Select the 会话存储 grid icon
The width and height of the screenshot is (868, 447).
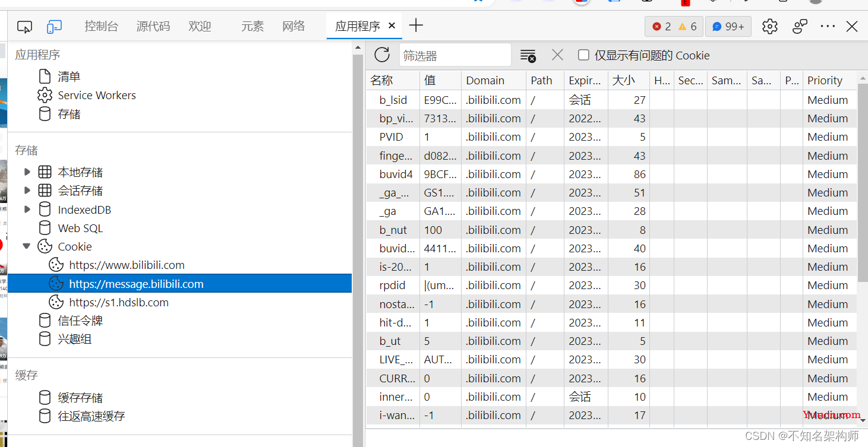tap(45, 191)
